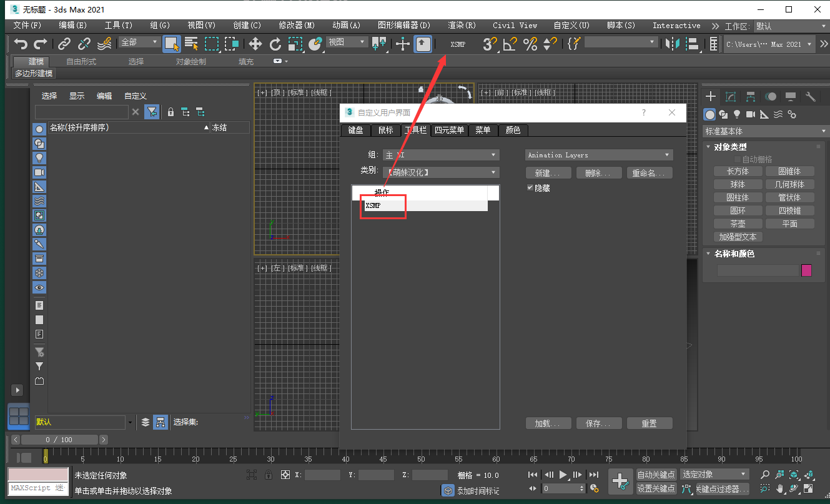The width and height of the screenshot is (830, 504).
Task: Open the Render Setup teapot area utility wrench icon
Action: point(810,96)
